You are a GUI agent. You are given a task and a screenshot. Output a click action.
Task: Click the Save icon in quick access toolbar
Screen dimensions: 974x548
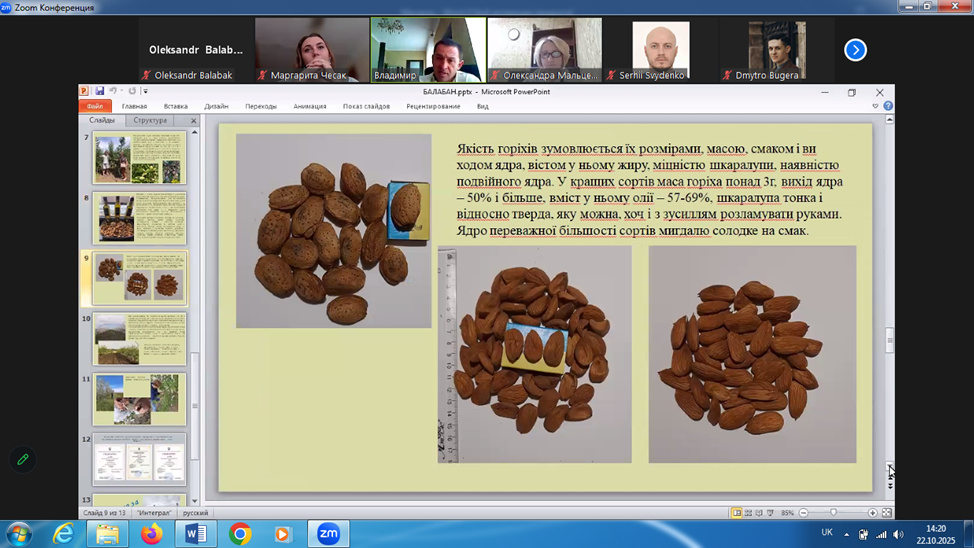[100, 91]
